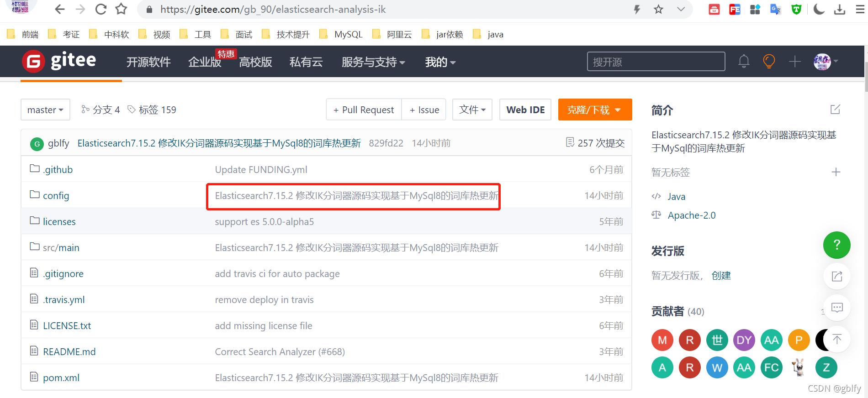
Task: Open the .github folder
Action: click(x=58, y=169)
